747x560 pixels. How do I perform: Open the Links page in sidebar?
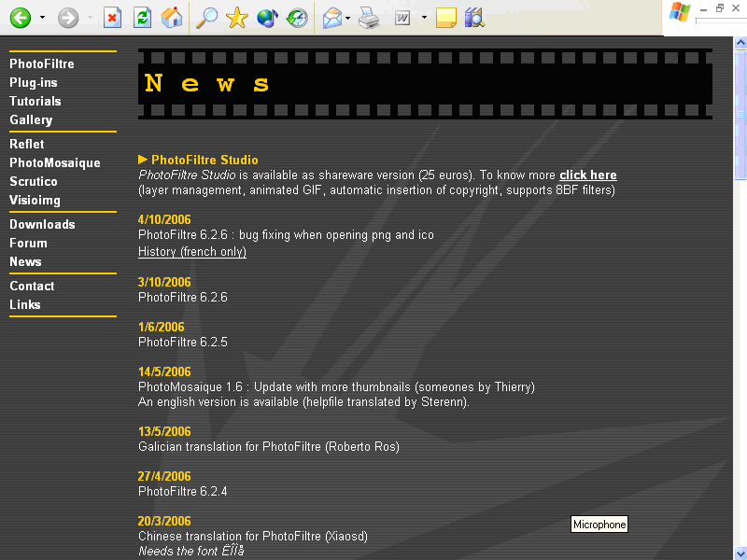(25, 304)
